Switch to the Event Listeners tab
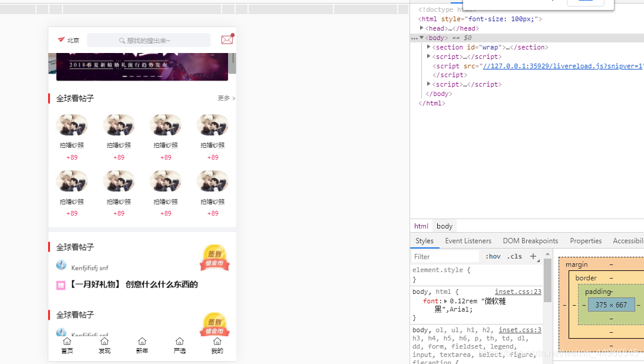The image size is (644, 364). click(468, 241)
